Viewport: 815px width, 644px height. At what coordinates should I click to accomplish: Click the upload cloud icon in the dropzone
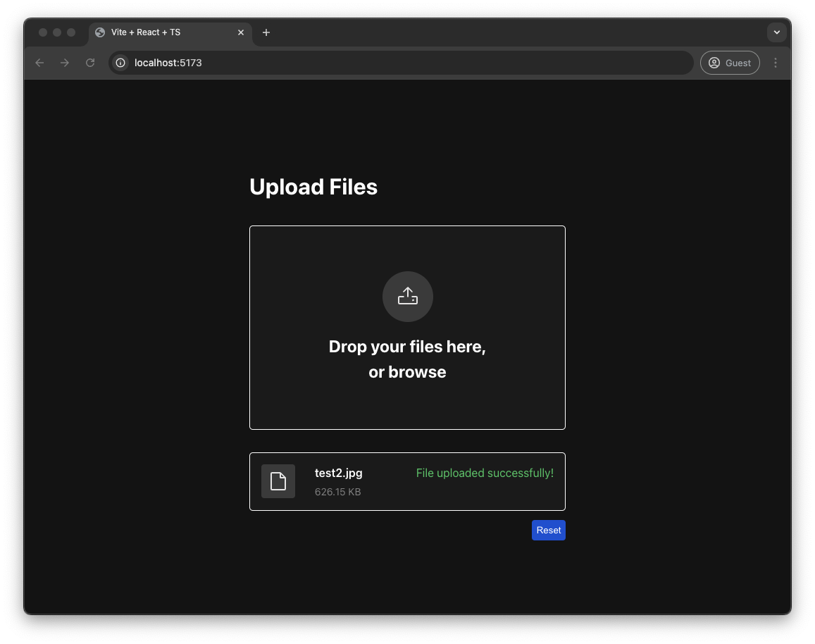coord(407,296)
